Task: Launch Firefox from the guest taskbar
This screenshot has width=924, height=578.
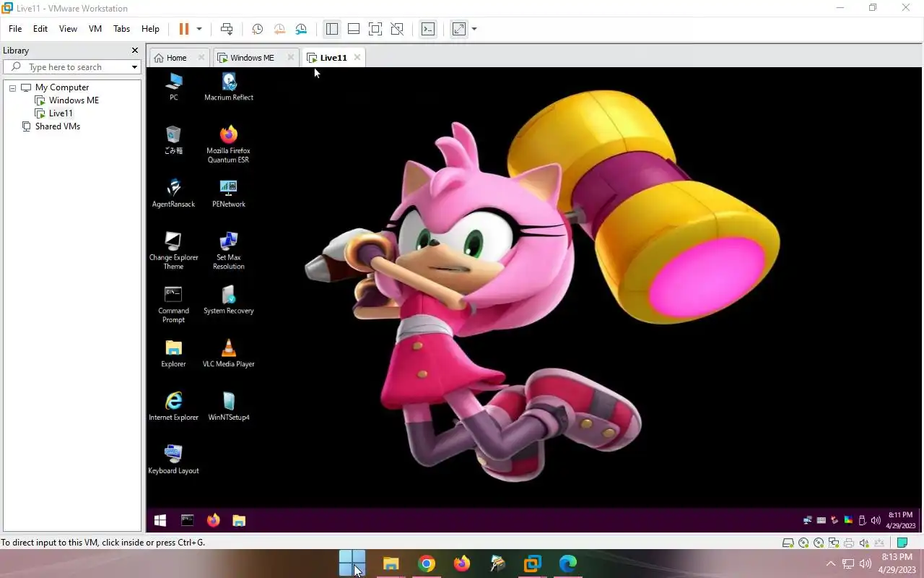Action: (213, 520)
